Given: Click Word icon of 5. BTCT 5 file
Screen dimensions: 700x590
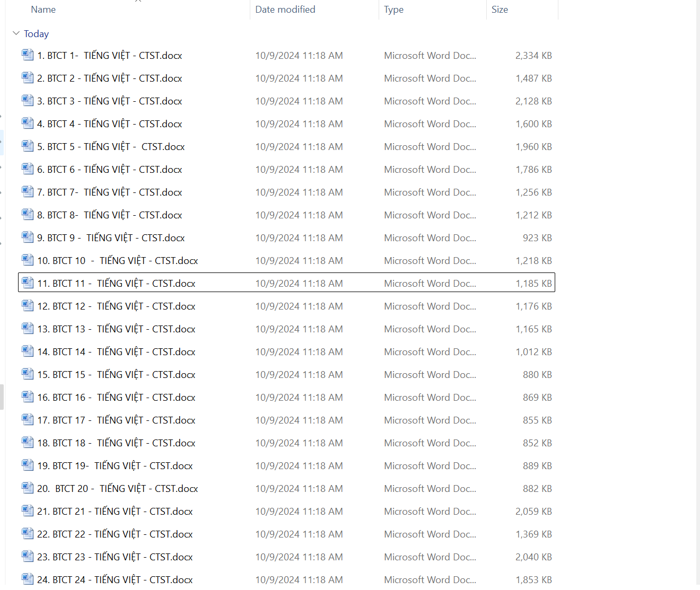Looking at the screenshot, I should (28, 146).
